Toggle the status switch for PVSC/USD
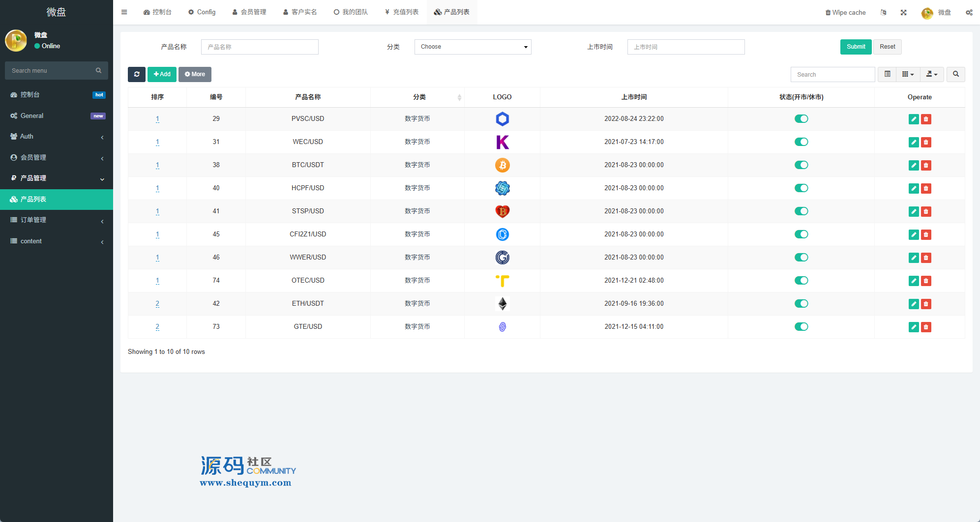 pos(801,119)
